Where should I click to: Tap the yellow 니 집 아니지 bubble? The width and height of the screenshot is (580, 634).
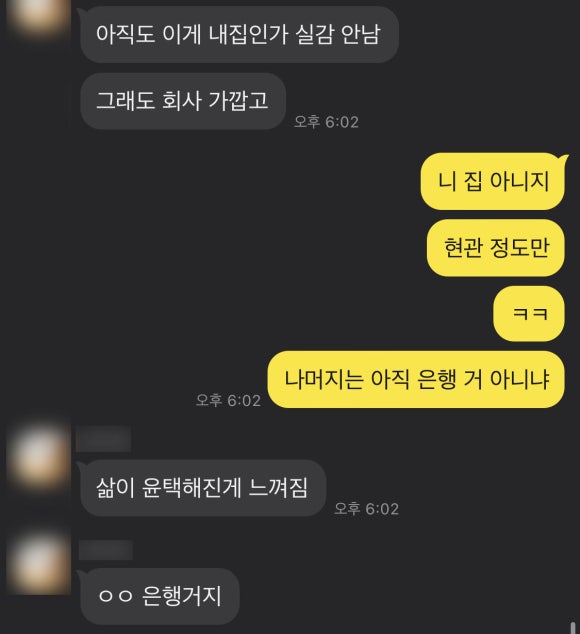(x=492, y=181)
